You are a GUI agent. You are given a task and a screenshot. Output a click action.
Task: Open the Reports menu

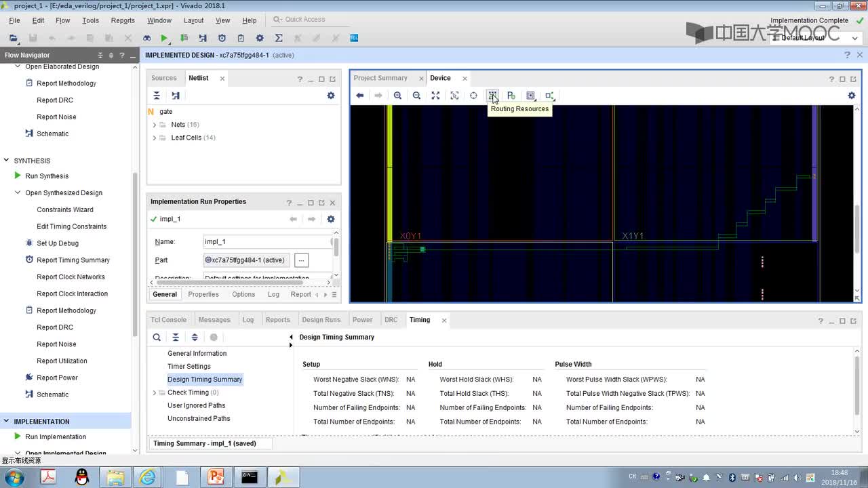coord(123,20)
